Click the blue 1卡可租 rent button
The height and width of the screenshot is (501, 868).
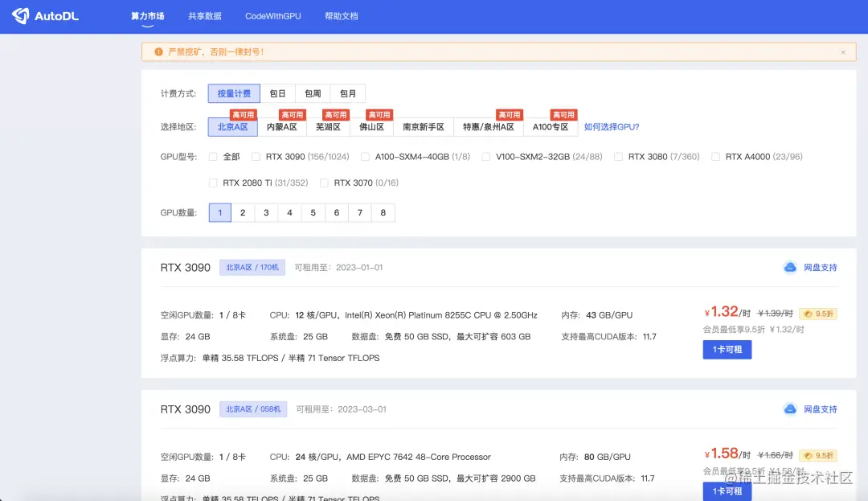727,350
